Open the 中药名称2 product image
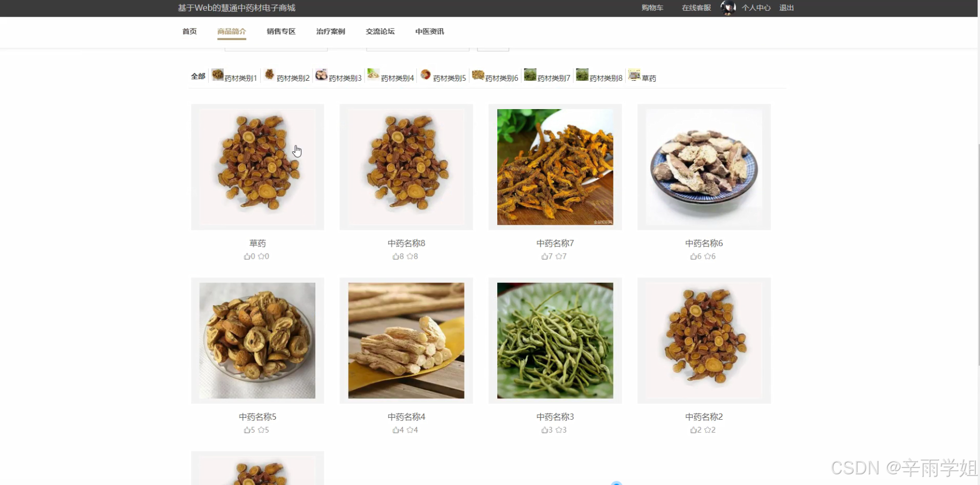 pyautogui.click(x=704, y=341)
